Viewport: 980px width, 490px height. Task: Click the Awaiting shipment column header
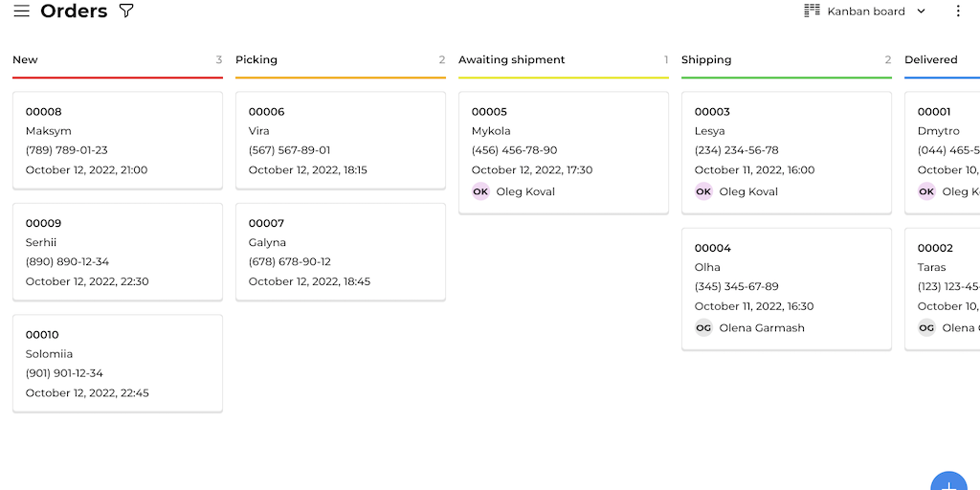point(512,59)
